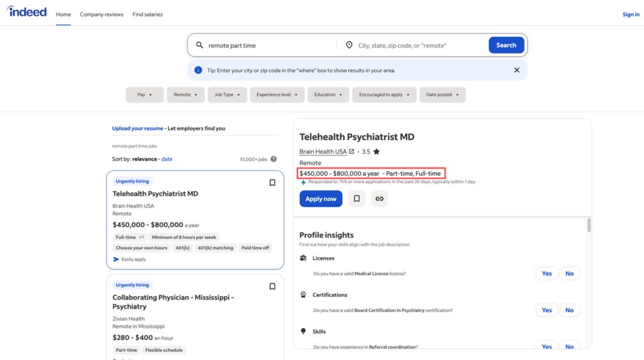
Task: Click Upload your resume link
Action: click(x=138, y=128)
